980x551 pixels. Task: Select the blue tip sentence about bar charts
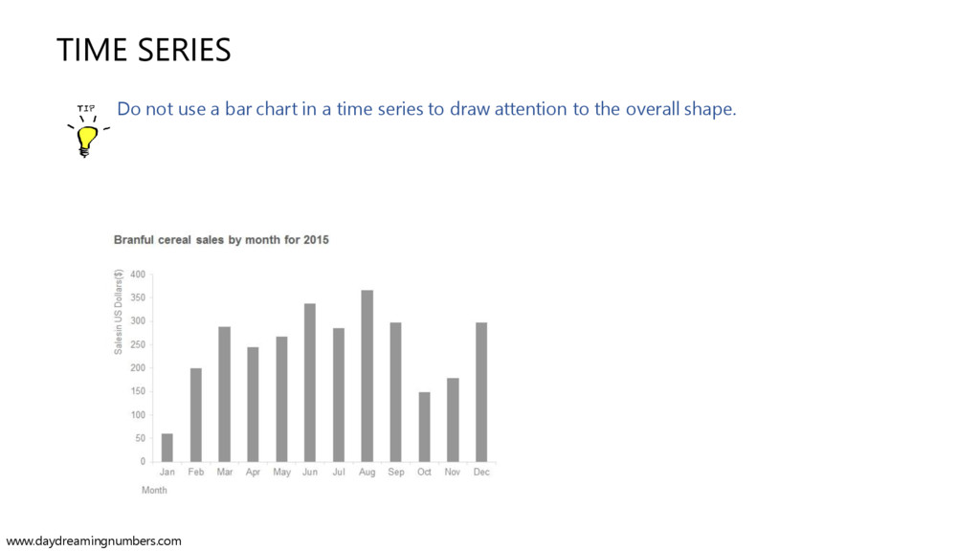(426, 109)
